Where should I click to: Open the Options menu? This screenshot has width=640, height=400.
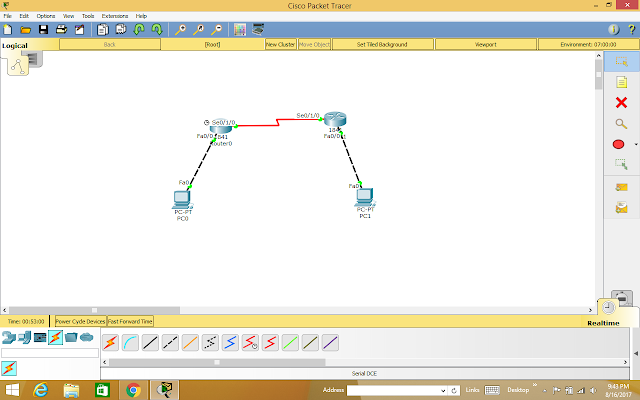tap(46, 16)
